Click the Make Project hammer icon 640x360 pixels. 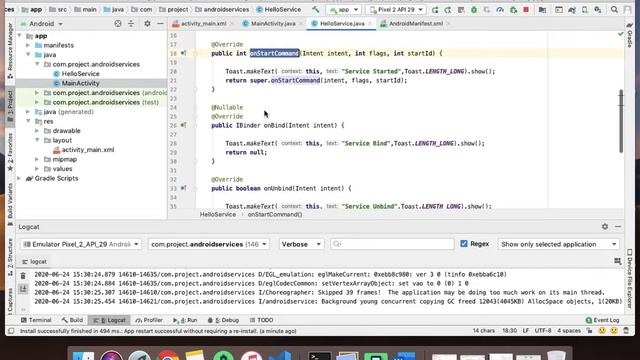[316, 9]
